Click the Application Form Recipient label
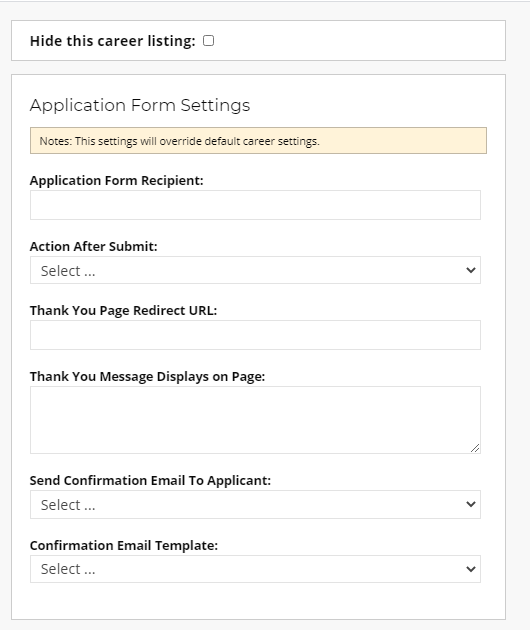 coord(117,180)
